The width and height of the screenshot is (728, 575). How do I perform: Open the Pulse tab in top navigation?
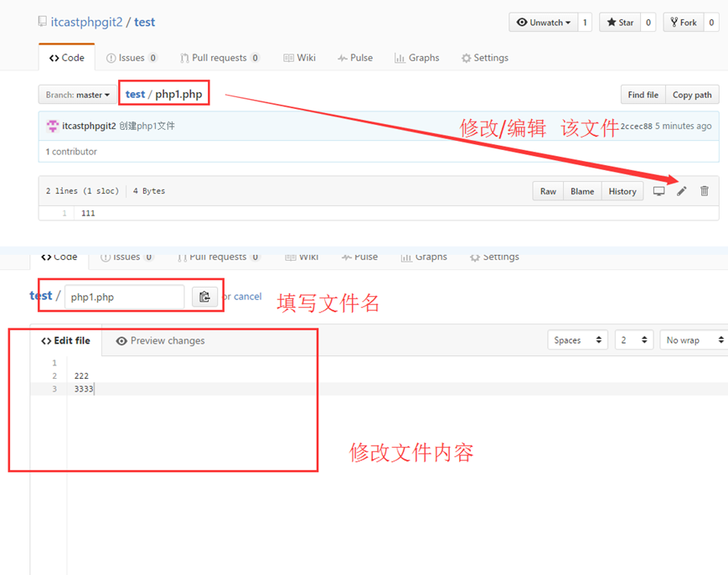(355, 58)
